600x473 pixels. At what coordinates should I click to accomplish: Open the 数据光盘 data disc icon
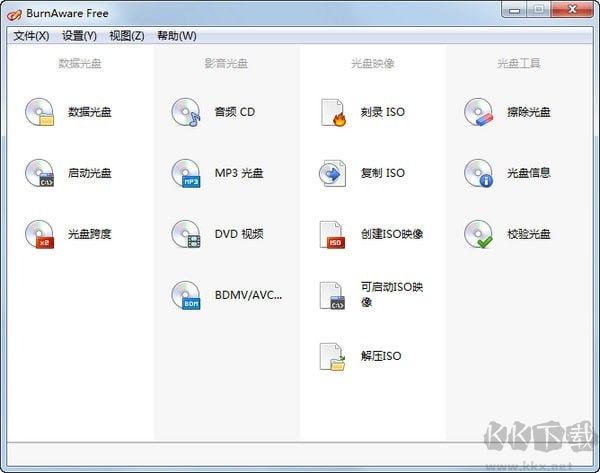(x=39, y=112)
